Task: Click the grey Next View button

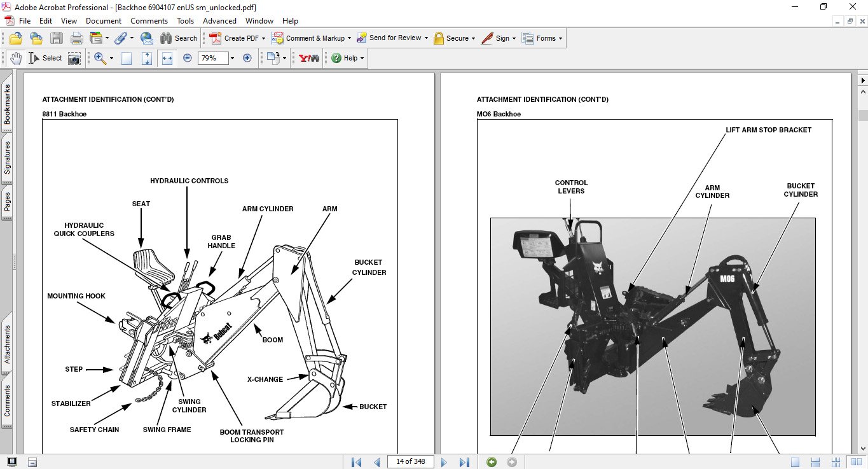Action: (x=512, y=462)
